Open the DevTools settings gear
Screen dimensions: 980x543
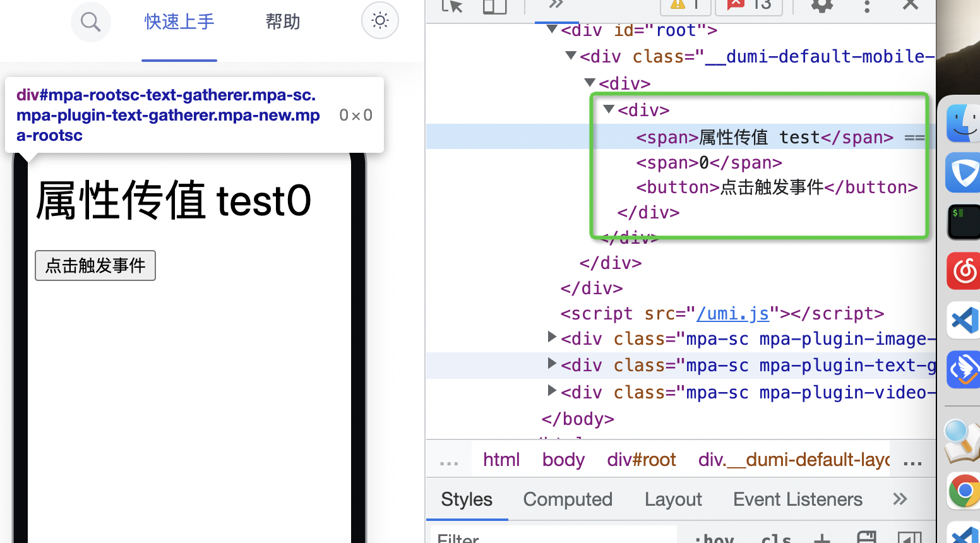pos(822,5)
